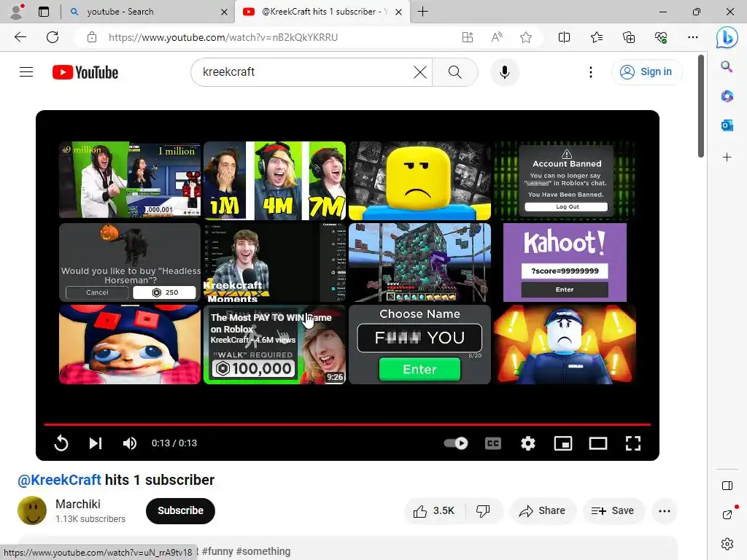Viewport: 747px width, 560px height.
Task: Open Edge sidebar settings gear
Action: click(727, 543)
